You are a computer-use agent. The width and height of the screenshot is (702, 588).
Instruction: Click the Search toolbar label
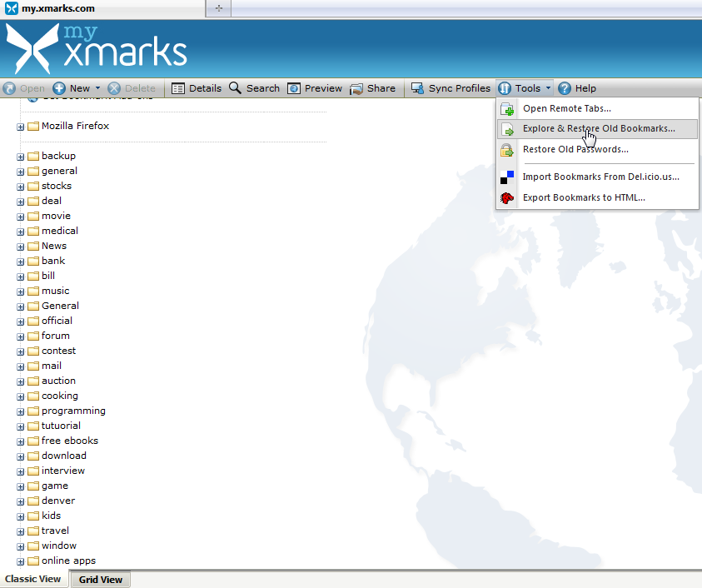[263, 88]
